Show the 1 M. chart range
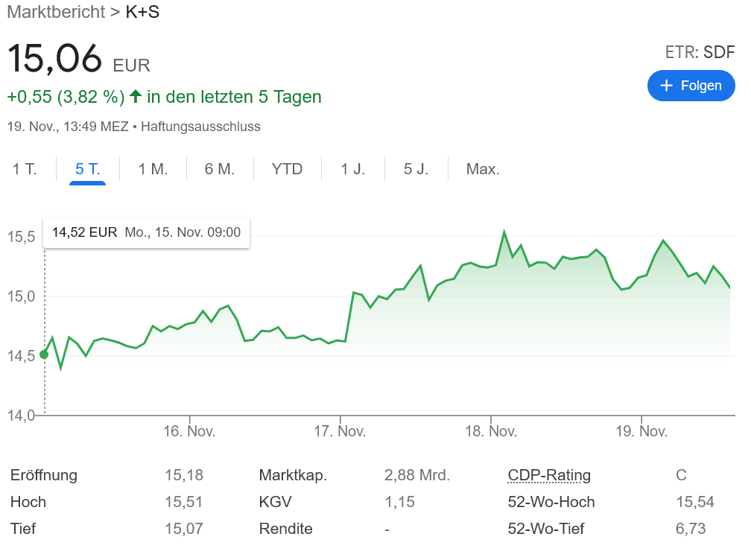 tap(153, 169)
